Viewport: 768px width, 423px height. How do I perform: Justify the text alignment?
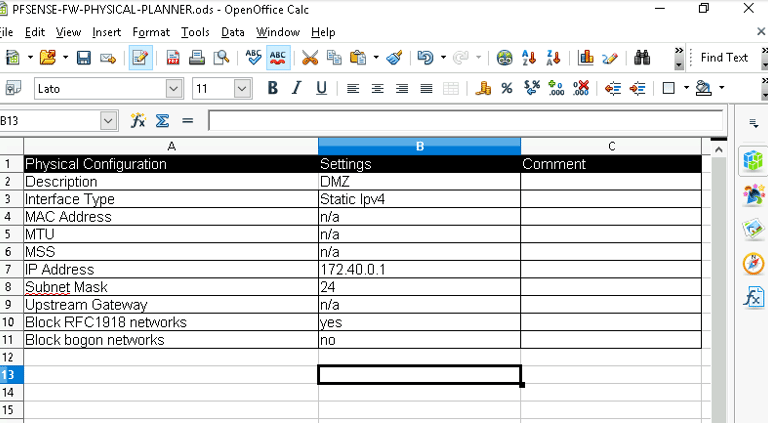point(426,89)
